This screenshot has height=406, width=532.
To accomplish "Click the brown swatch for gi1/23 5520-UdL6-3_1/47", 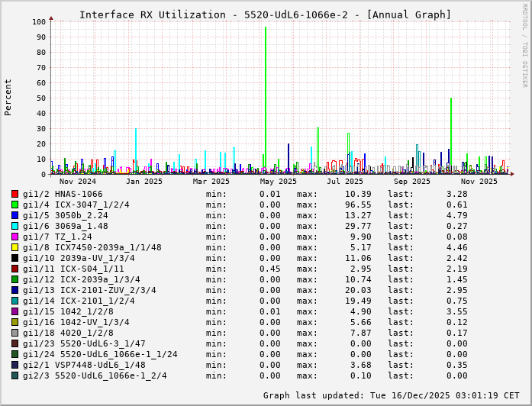I will [x=15, y=343].
